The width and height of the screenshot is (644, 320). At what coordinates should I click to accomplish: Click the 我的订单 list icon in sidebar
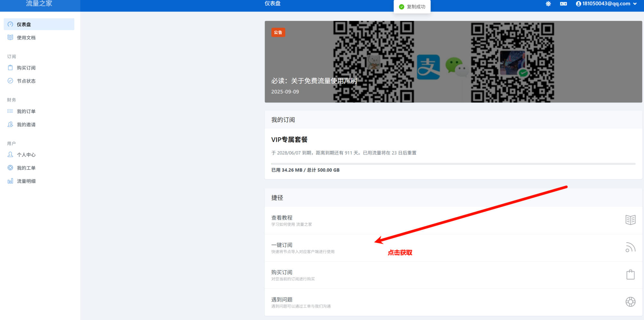[10, 111]
